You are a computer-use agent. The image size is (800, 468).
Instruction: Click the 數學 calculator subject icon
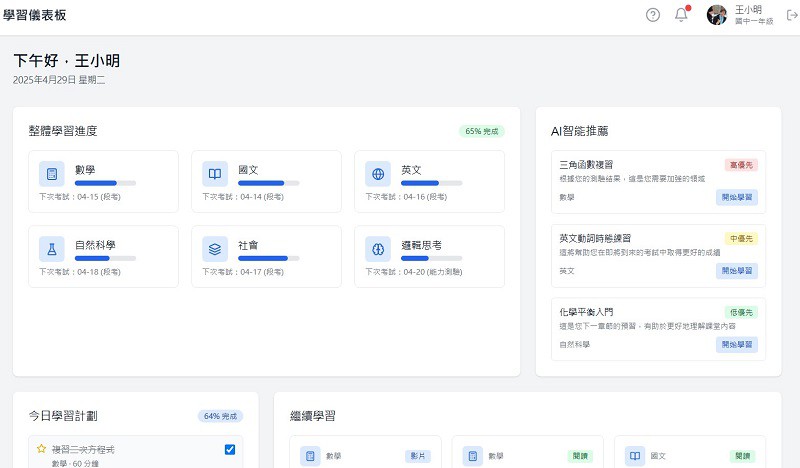(x=51, y=174)
